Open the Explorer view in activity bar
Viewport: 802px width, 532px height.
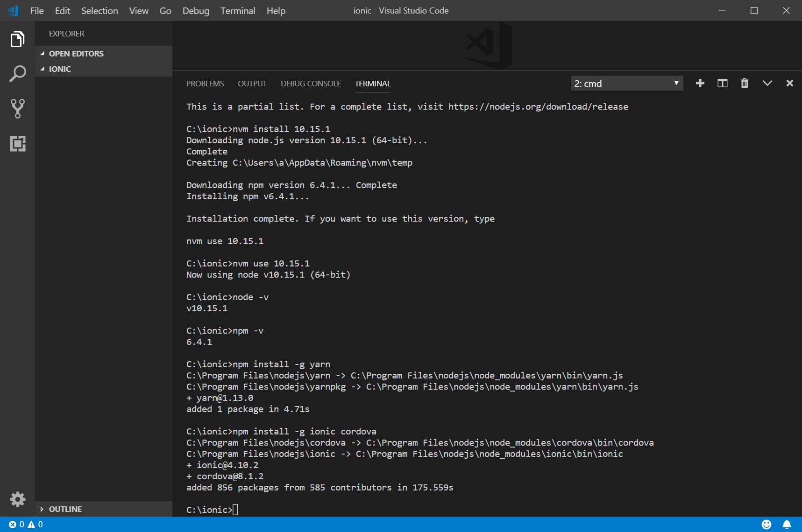point(17,39)
